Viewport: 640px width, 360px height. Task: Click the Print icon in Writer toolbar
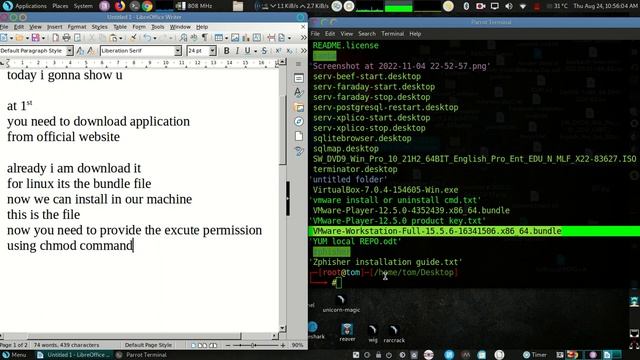[66, 38]
